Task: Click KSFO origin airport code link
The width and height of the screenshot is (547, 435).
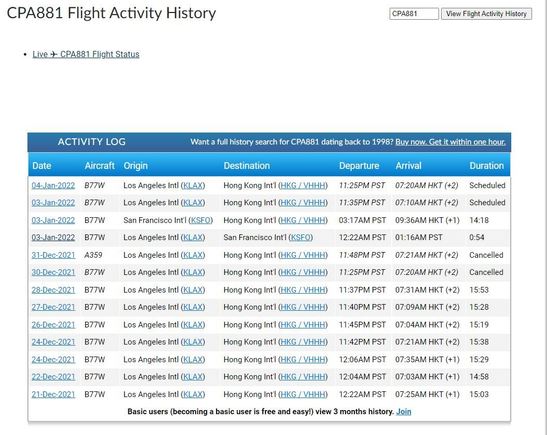Action: [x=201, y=220]
